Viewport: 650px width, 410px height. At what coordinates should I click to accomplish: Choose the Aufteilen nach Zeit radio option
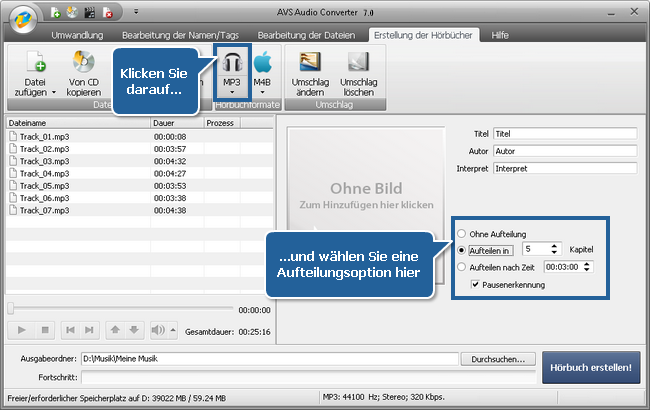click(x=462, y=267)
